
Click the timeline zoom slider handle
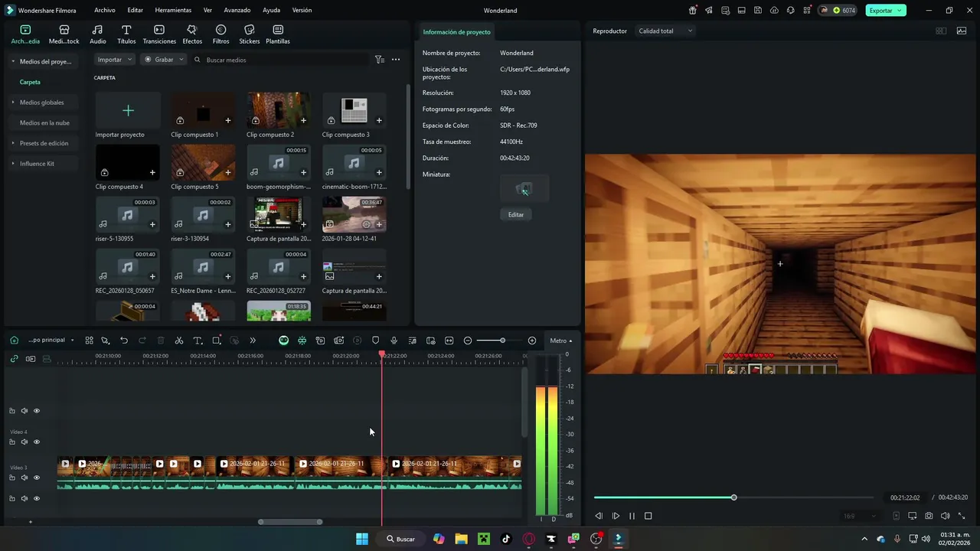click(502, 341)
